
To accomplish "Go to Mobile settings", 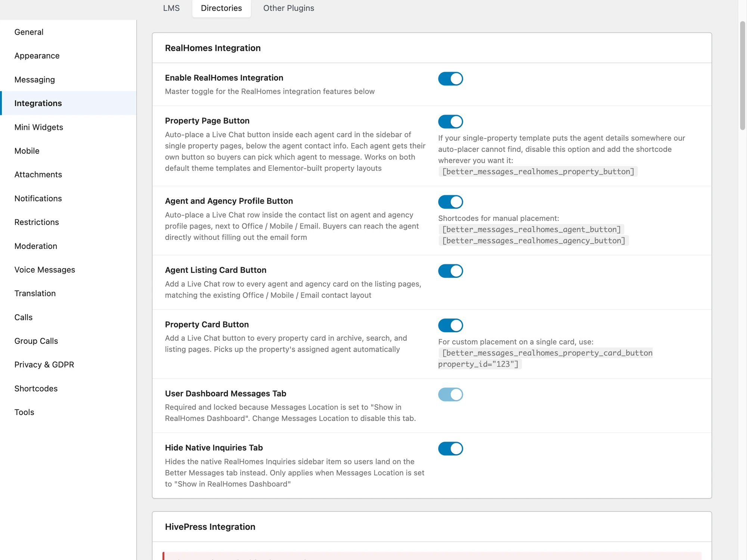I will click(x=68, y=151).
